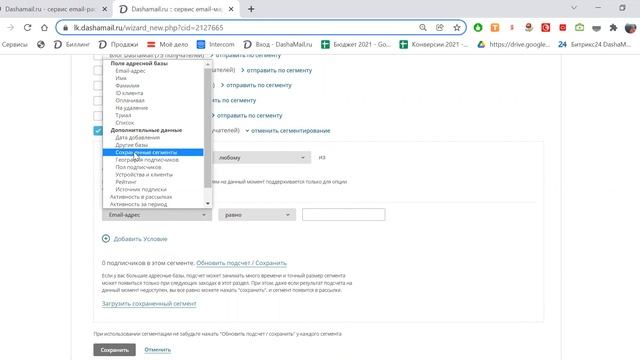Select Имя in the open list

pos(121,78)
